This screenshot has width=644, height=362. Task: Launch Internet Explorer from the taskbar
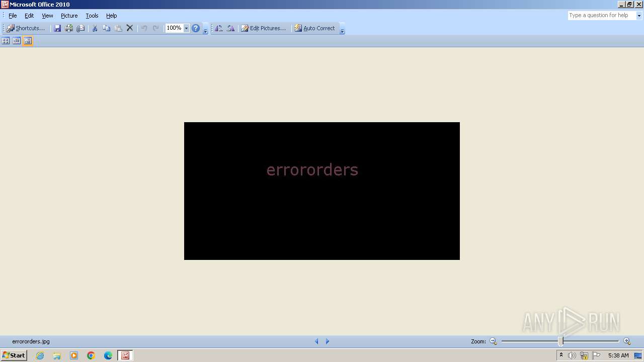[40, 355]
